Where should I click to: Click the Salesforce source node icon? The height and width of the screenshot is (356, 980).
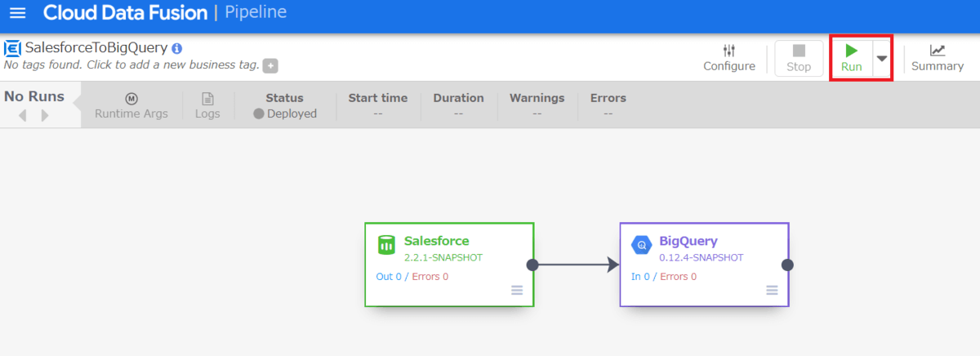click(386, 244)
